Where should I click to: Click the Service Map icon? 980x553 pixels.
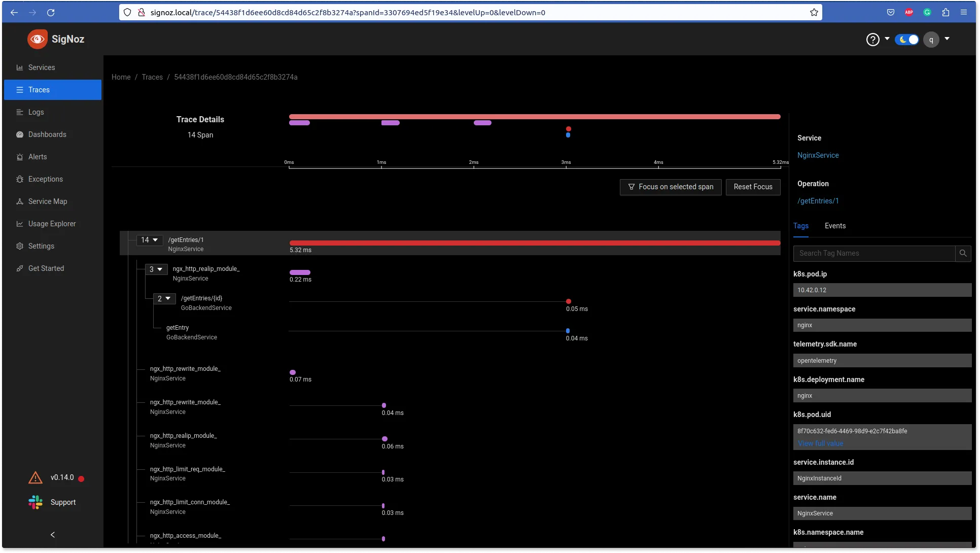20,201
